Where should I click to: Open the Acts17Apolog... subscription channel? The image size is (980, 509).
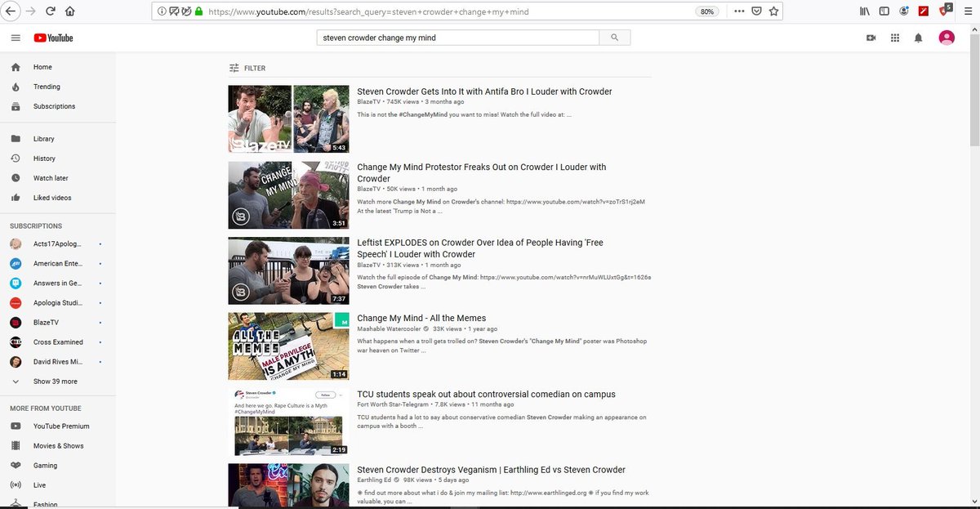click(x=57, y=244)
